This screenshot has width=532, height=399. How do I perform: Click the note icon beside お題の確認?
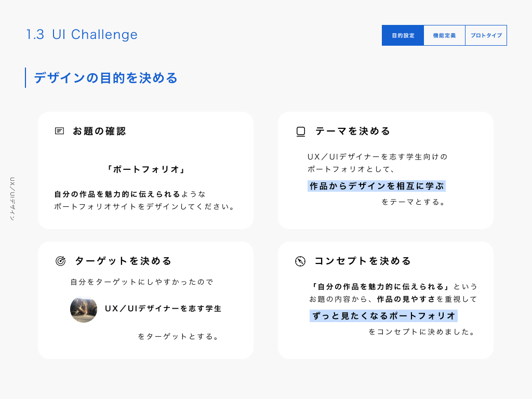pyautogui.click(x=60, y=131)
